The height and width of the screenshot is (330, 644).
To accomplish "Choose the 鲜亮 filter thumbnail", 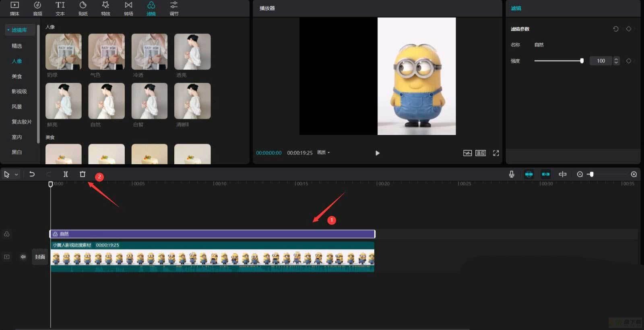I will pos(64,101).
